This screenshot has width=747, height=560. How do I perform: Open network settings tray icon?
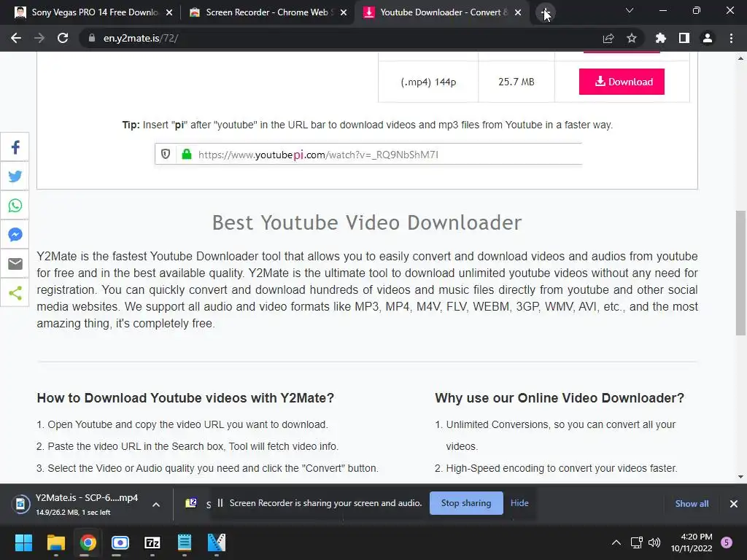[x=636, y=542]
